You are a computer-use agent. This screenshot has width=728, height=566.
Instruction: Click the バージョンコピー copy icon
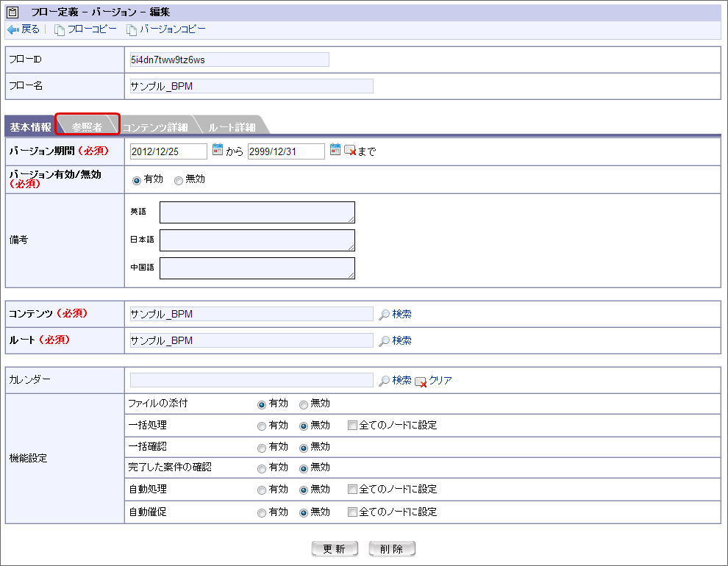132,29
